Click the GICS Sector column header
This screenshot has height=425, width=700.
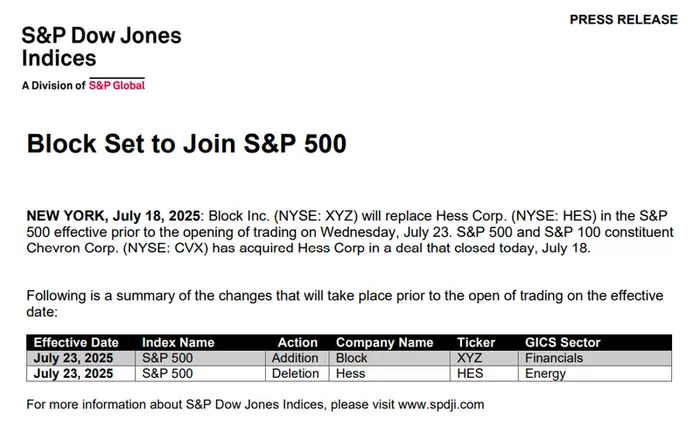[563, 342]
